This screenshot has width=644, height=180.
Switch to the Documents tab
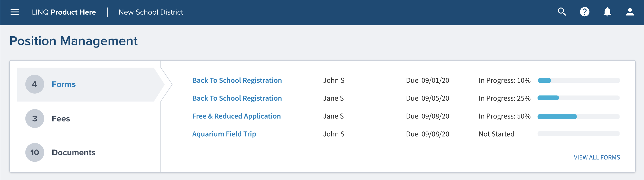(x=74, y=152)
